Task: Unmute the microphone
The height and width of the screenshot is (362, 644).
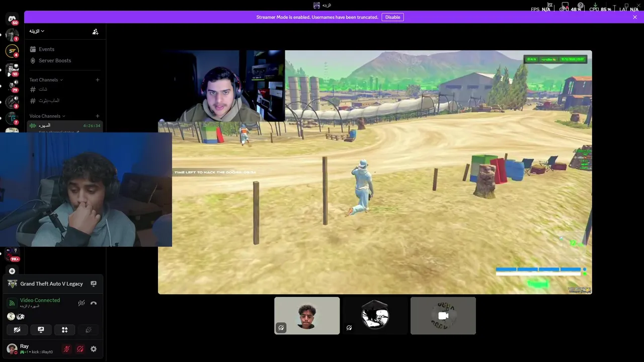Action: pos(66,349)
